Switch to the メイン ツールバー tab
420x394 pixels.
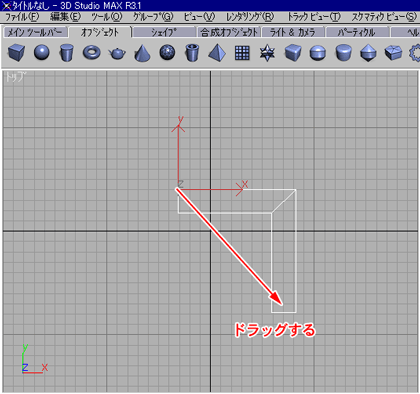coord(35,32)
